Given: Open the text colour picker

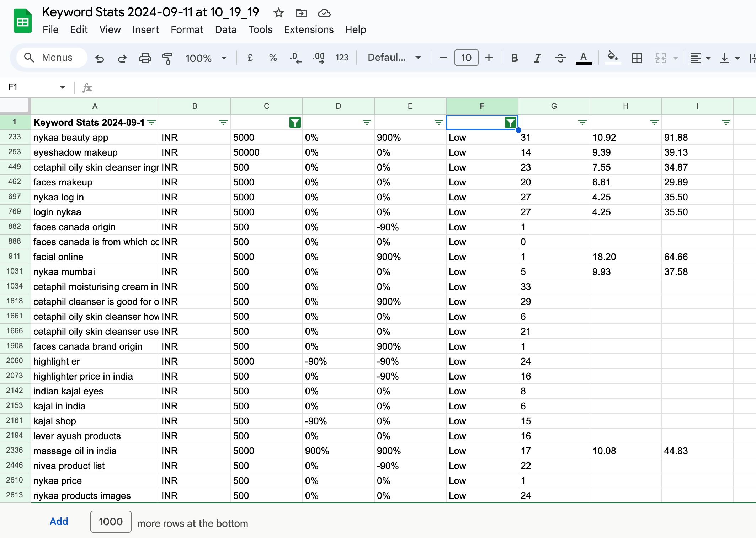Looking at the screenshot, I should coord(584,58).
